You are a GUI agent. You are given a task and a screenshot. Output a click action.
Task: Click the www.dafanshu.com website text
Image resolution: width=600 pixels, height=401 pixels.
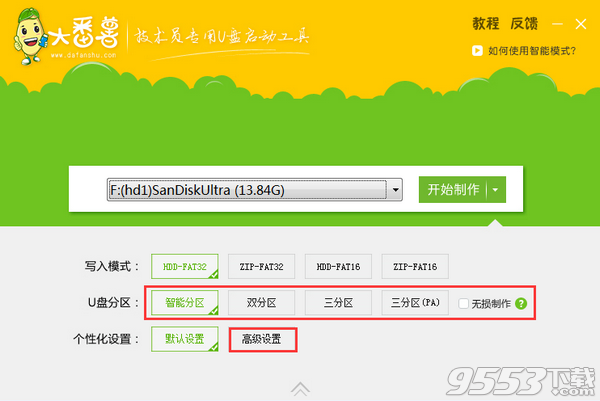[x=83, y=55]
